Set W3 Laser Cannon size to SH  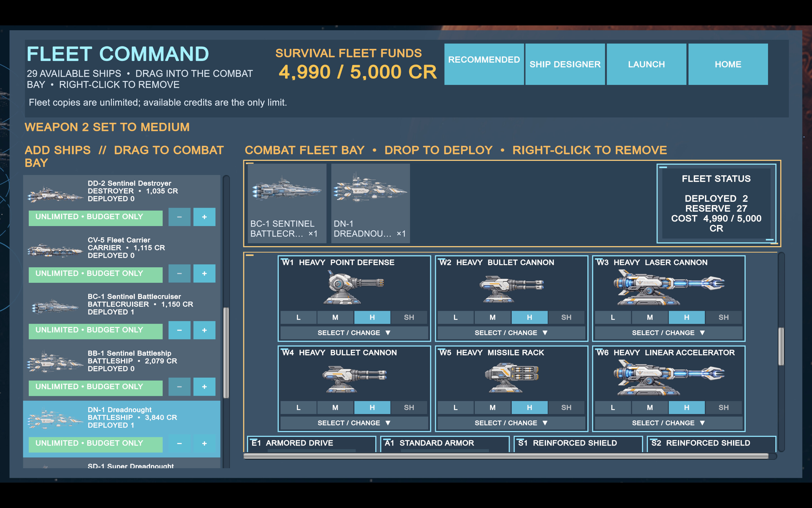point(723,317)
